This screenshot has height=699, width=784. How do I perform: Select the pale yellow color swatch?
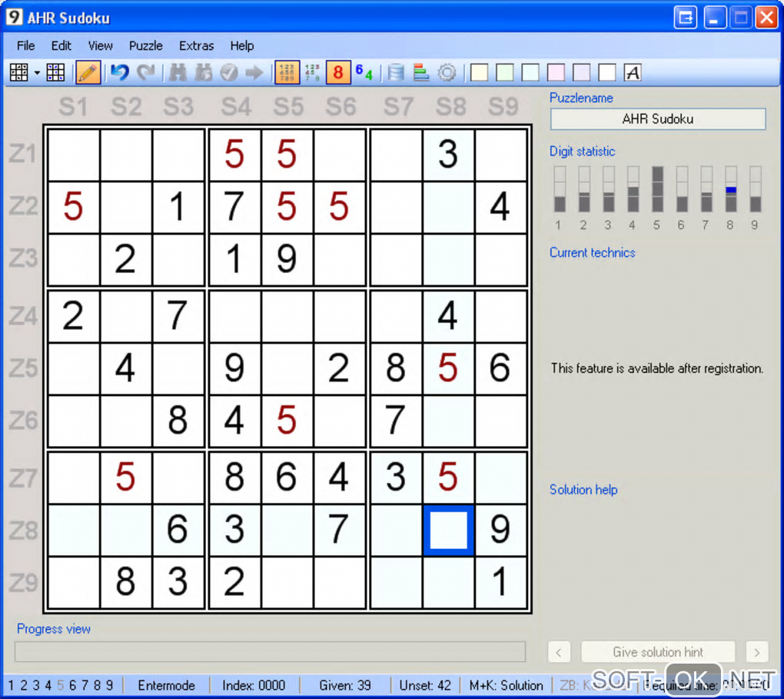coord(479,72)
